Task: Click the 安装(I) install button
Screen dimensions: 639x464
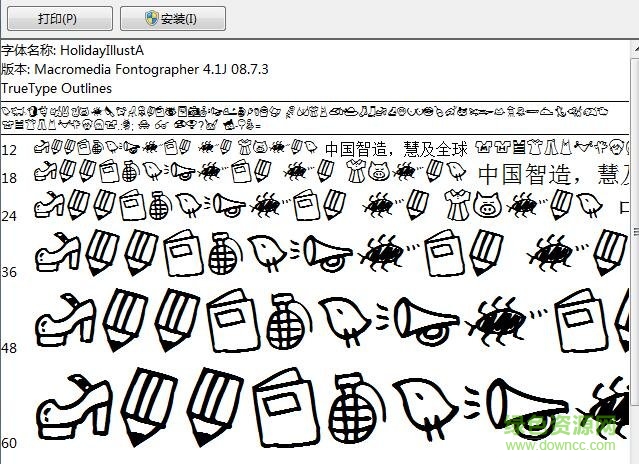Action: [x=173, y=18]
